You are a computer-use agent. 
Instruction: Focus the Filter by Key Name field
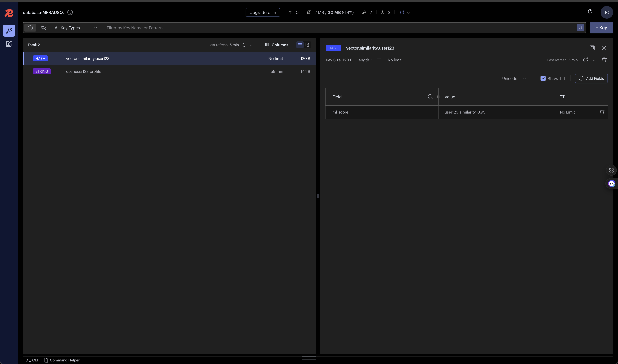[339, 28]
